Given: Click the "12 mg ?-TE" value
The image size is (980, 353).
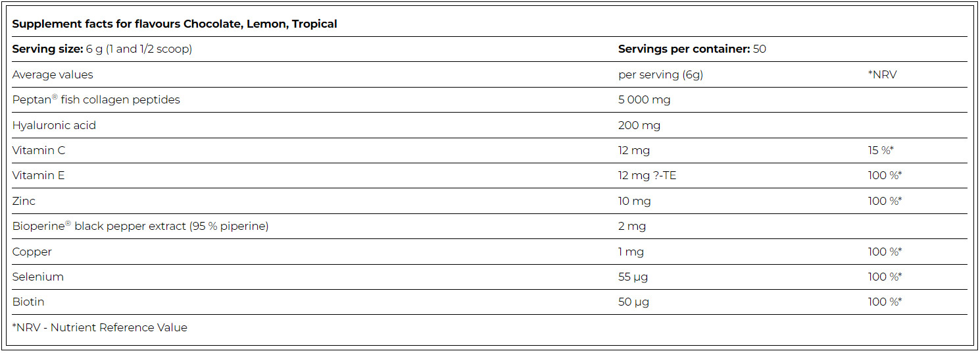Looking at the screenshot, I should point(647,175).
